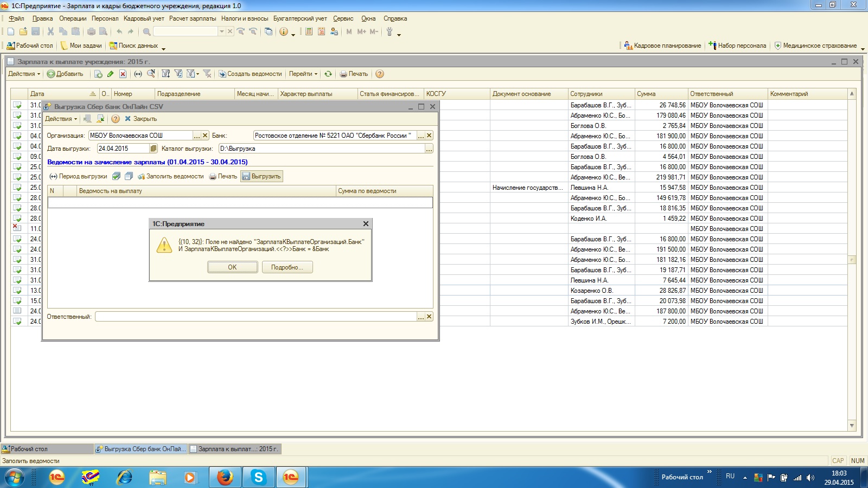Screen dimensions: 868x488
Task: Click the Restore values icon in Выгрузка toolbar
Action: (100, 119)
